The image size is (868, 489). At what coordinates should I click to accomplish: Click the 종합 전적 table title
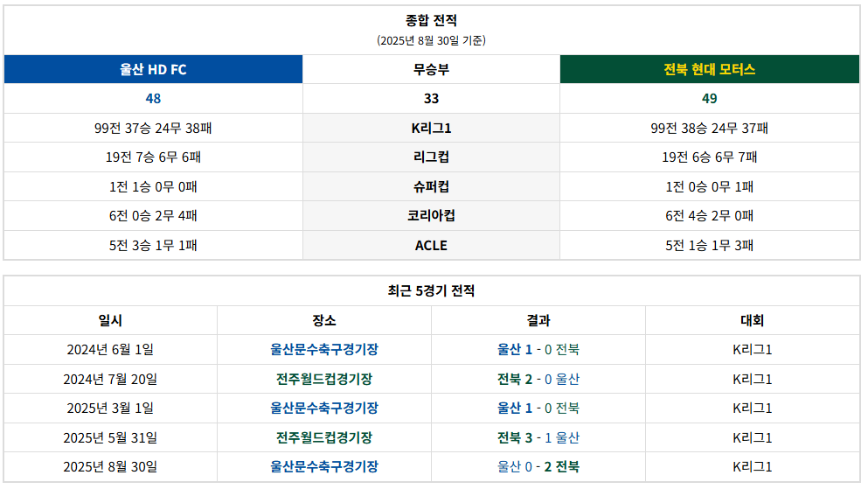coord(431,20)
